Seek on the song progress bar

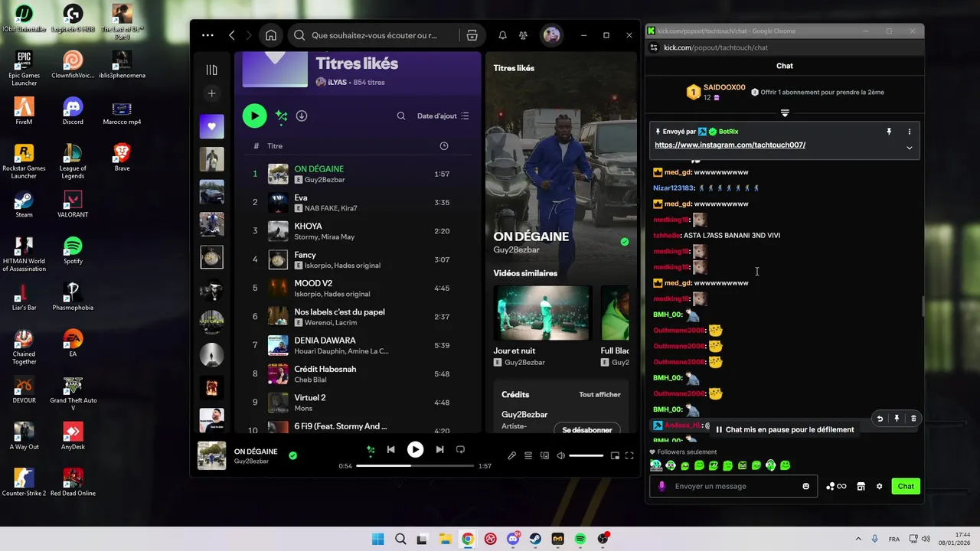pyautogui.click(x=415, y=465)
